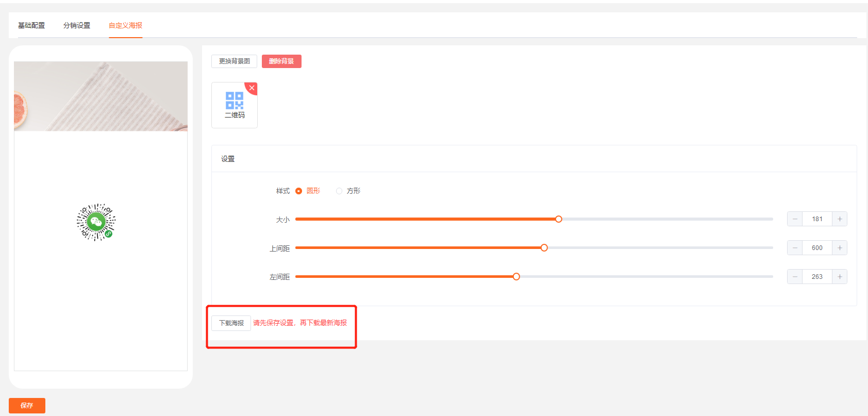The width and height of the screenshot is (868, 416).
Task: Increase 上间距 value with plus button
Action: [840, 248]
